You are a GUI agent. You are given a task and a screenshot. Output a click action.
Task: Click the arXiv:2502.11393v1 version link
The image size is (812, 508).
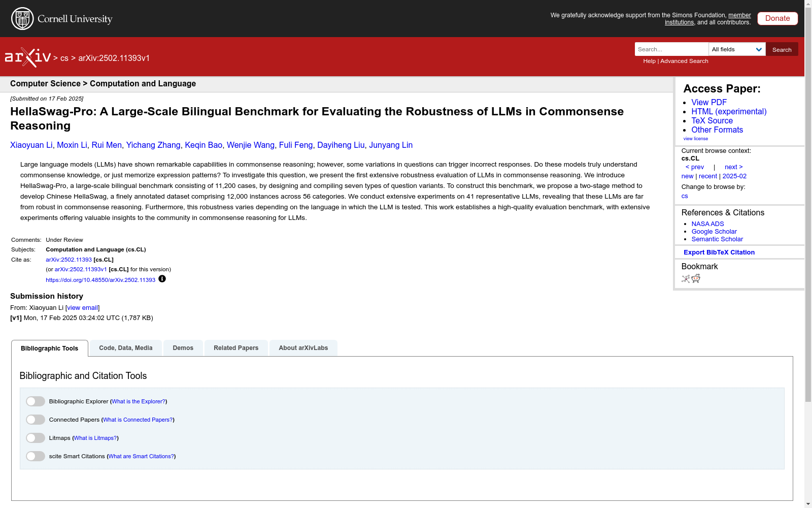point(81,269)
